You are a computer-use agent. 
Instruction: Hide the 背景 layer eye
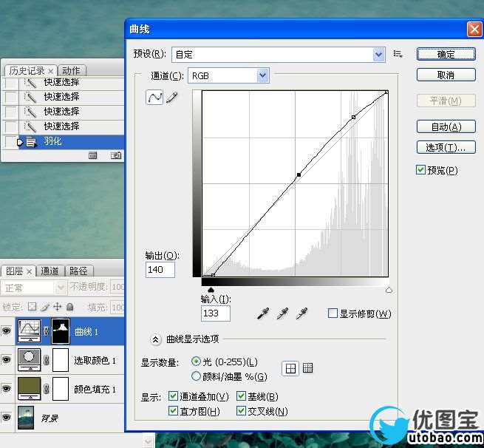click(x=6, y=418)
